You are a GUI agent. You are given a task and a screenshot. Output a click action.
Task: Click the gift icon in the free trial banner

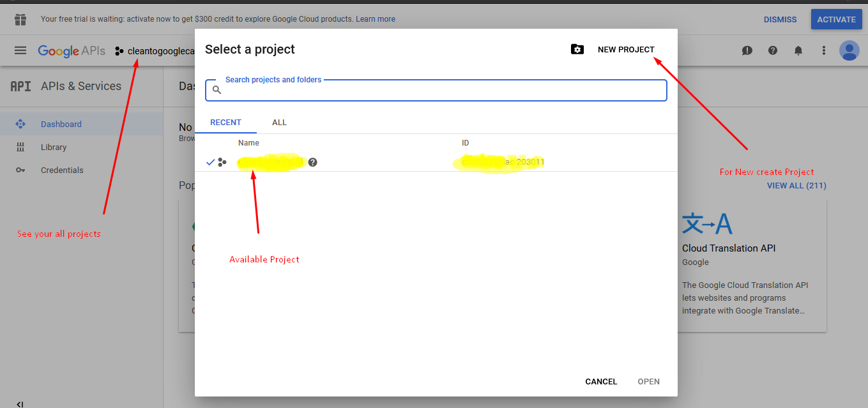coord(20,19)
